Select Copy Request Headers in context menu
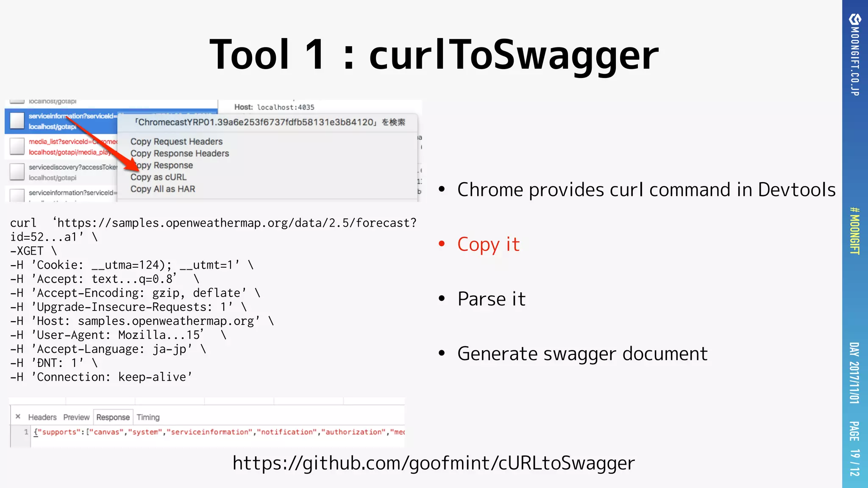The width and height of the screenshot is (868, 488). pos(176,141)
